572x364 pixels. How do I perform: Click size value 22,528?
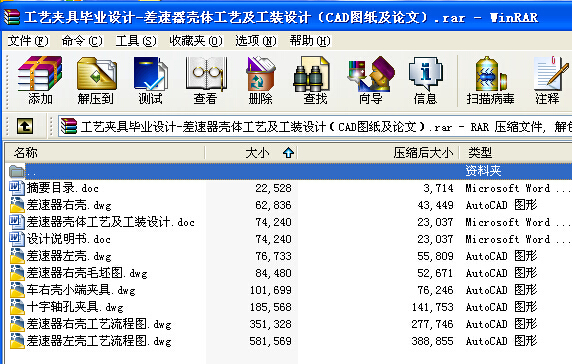pos(273,188)
